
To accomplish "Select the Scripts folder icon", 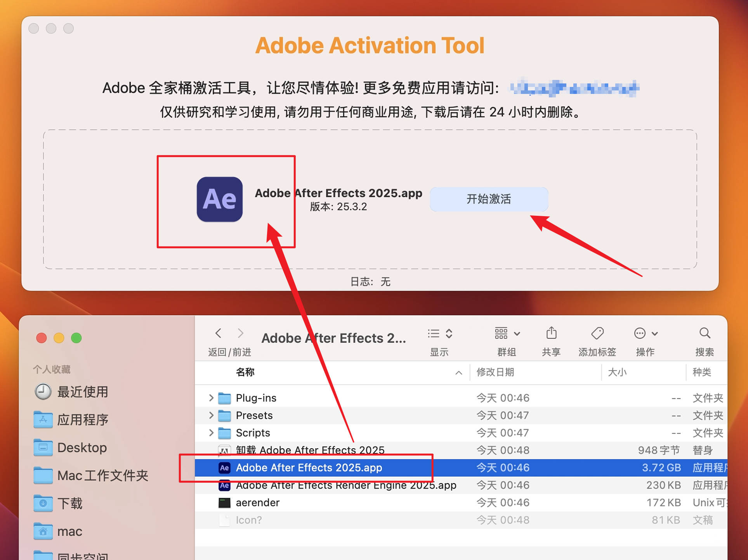I will pos(224,433).
